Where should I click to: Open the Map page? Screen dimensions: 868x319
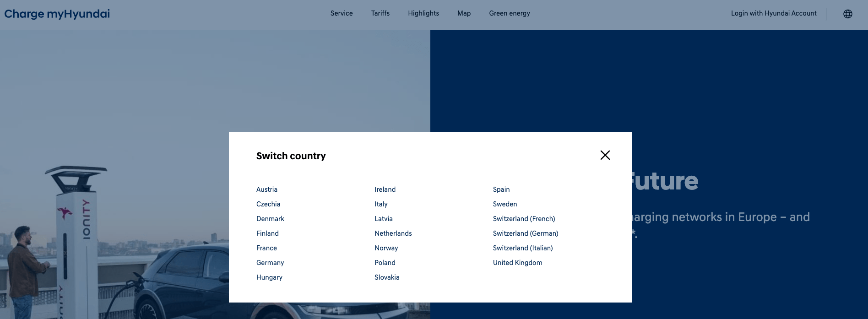[x=464, y=13]
